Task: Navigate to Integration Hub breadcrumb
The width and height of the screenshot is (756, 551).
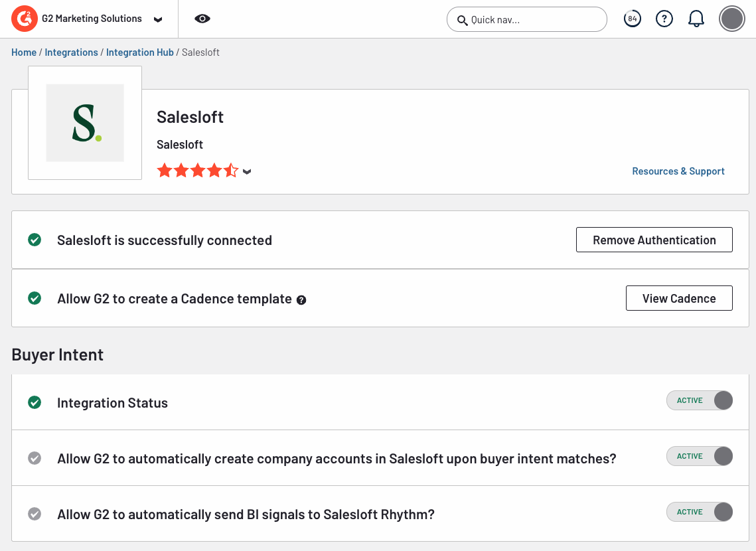Action: pyautogui.click(x=139, y=52)
